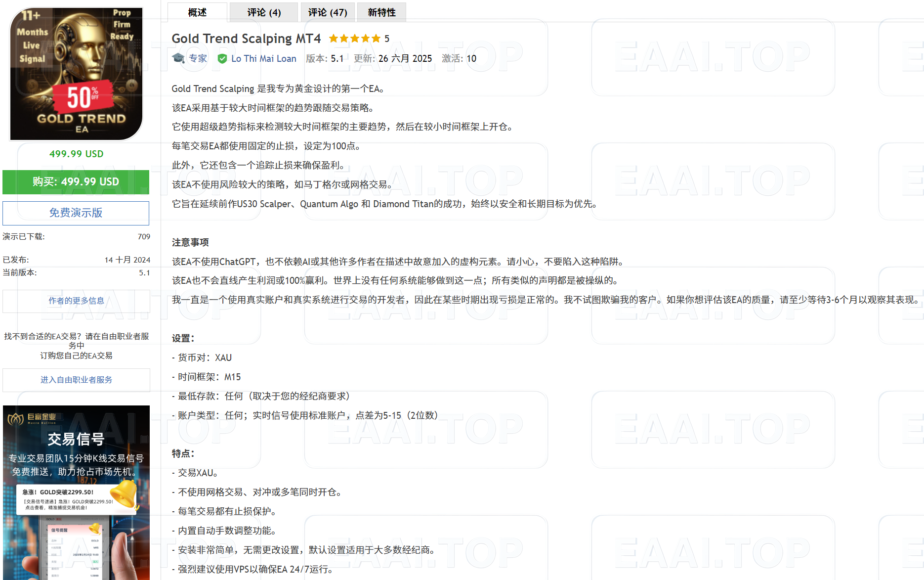Switch to the 评论 (4) tab
The height and width of the screenshot is (580, 924).
(264, 12)
